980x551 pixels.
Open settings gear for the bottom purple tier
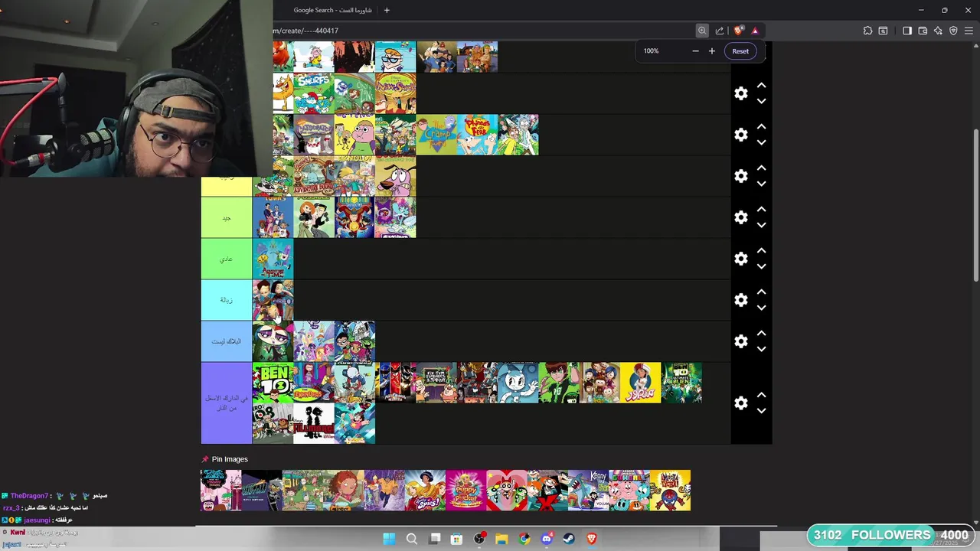click(740, 403)
